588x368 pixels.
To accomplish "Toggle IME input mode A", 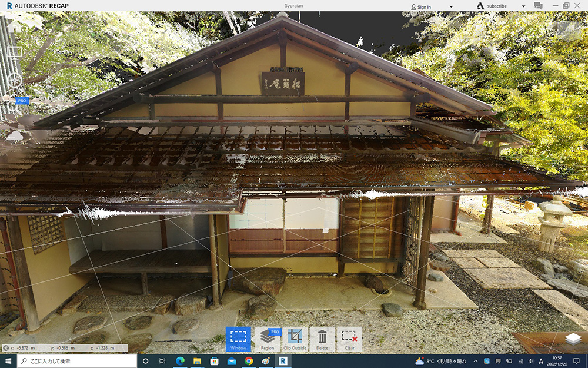I will 541,362.
